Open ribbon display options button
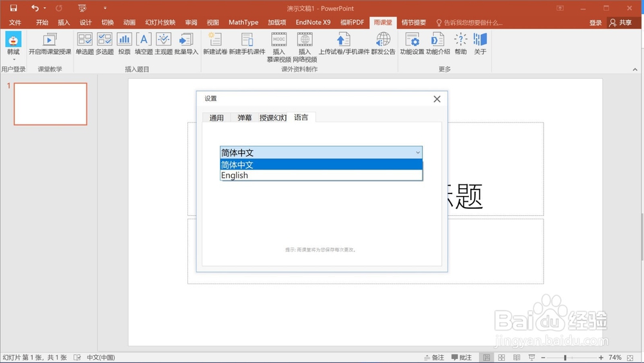This screenshot has height=363, width=644. click(x=560, y=8)
